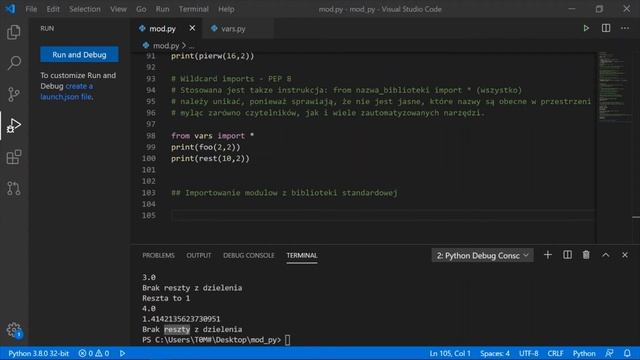Close the mod.py tab
The image size is (640, 360).
pyautogui.click(x=192, y=28)
